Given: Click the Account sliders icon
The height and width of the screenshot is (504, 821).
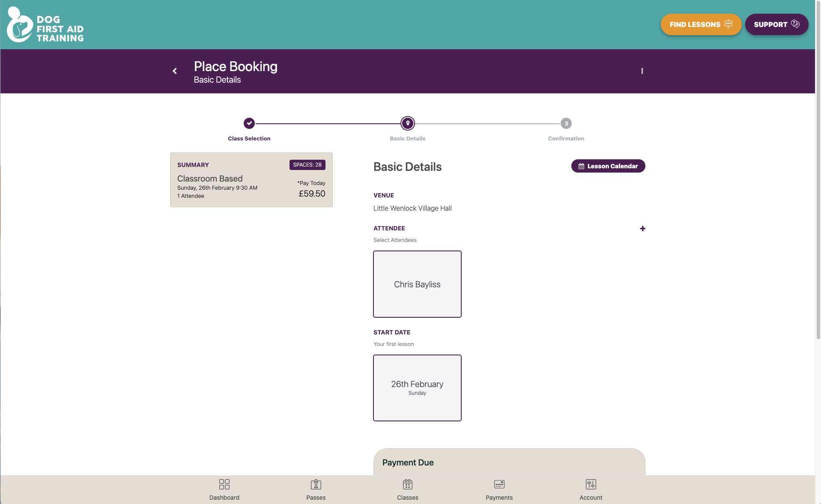Looking at the screenshot, I should [x=591, y=484].
